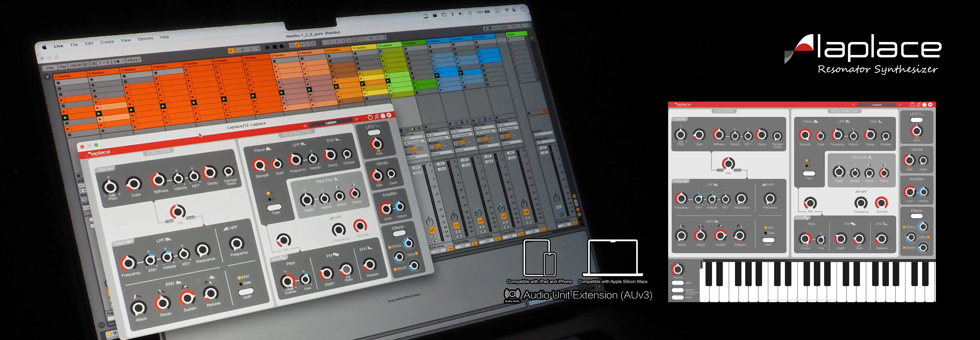Toggle the AMP switch in right-hand Noise section
The width and height of the screenshot is (980, 340).
(768, 240)
